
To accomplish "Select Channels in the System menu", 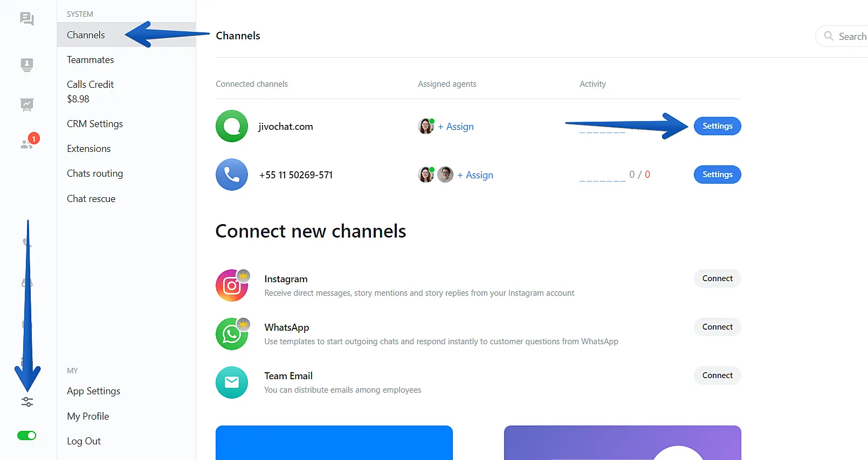I will 126,35.
